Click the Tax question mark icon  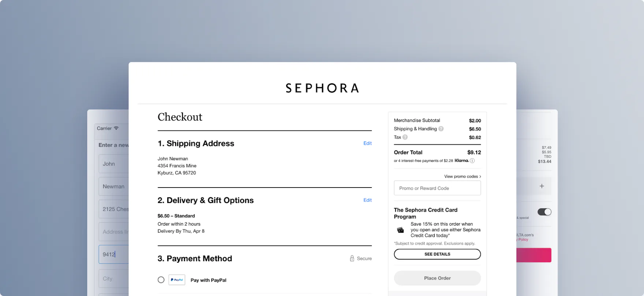click(405, 137)
